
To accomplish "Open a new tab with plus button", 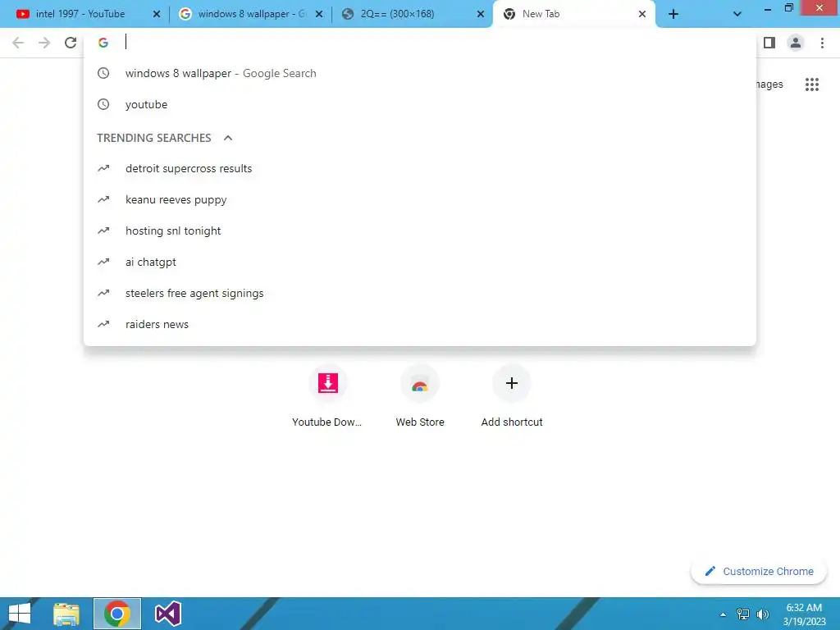I will coord(673,15).
